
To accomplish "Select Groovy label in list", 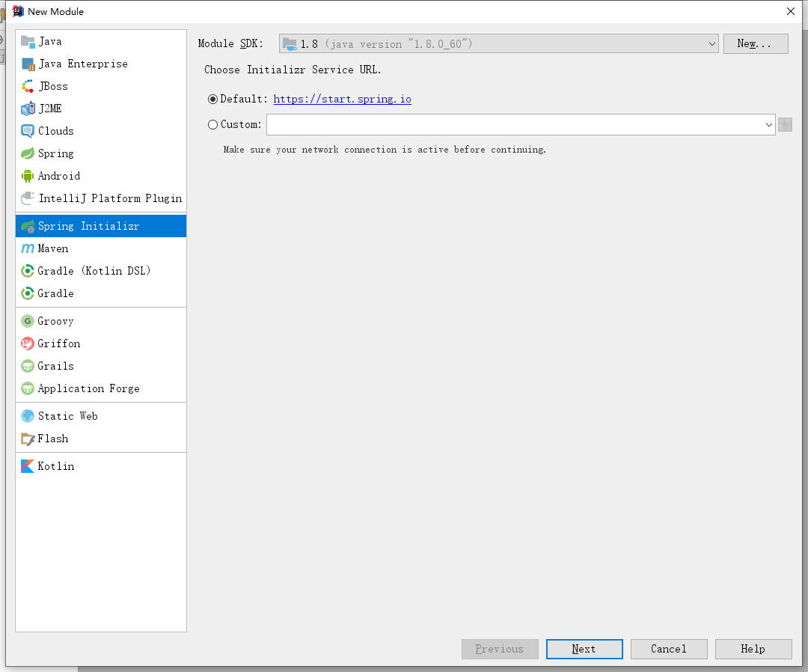I will point(55,321).
